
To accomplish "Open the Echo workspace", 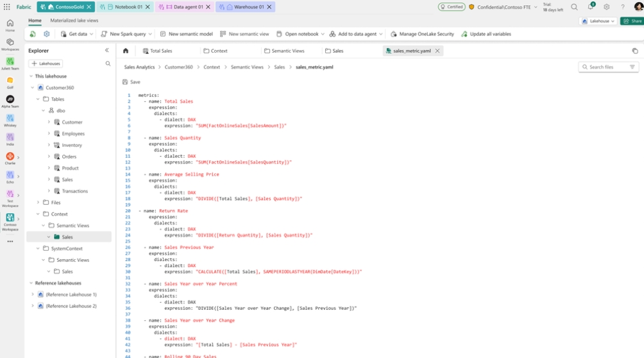I will (10, 177).
